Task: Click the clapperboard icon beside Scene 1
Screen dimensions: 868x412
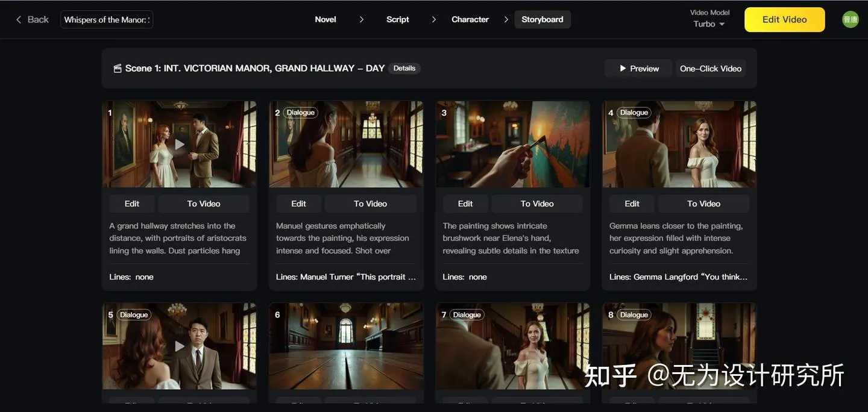Action: [x=118, y=69]
